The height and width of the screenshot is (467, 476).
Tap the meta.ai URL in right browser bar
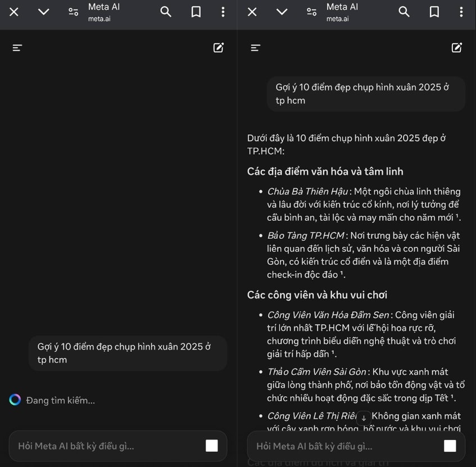(338, 19)
